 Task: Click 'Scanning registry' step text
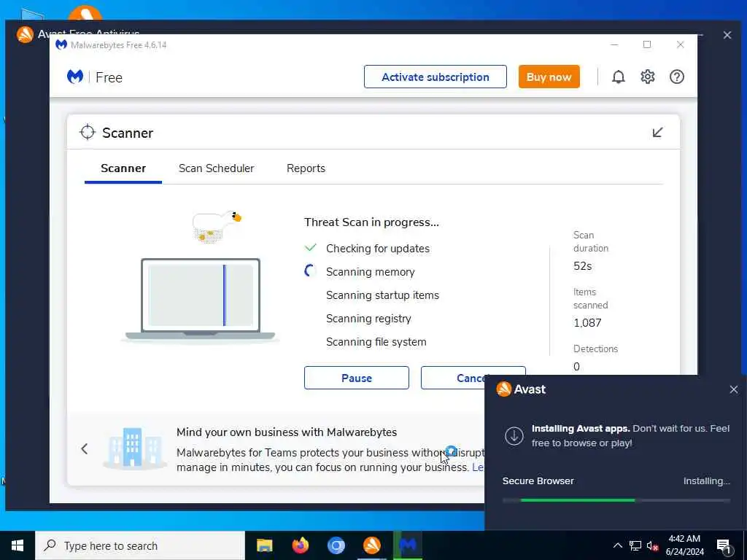click(368, 318)
